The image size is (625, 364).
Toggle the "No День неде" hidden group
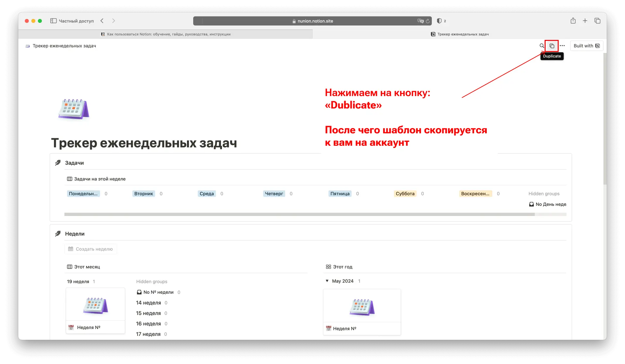548,204
